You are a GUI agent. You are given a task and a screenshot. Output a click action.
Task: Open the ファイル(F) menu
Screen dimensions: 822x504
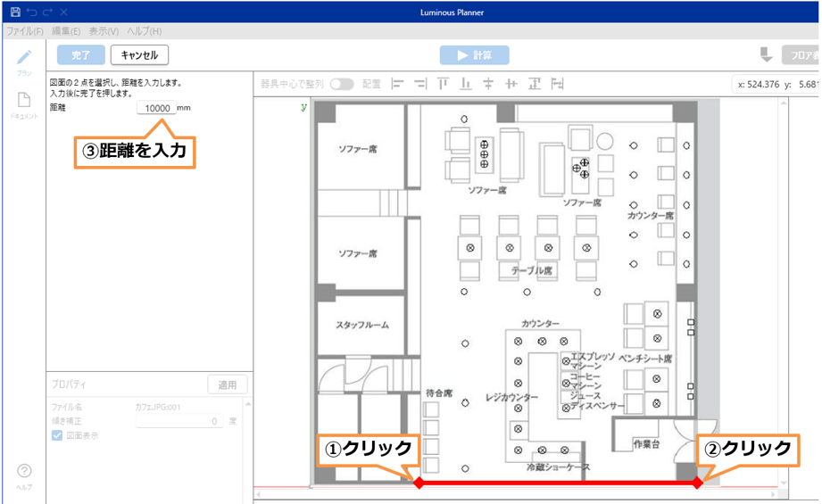tap(25, 31)
